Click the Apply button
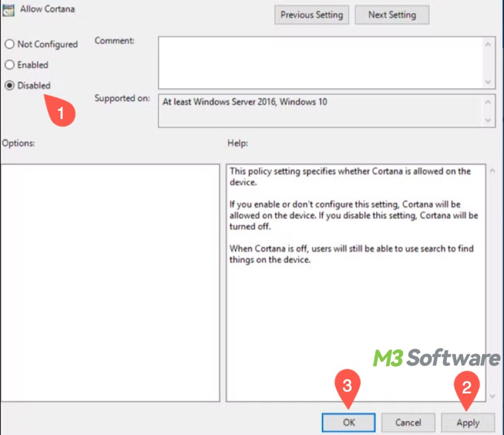 [468, 422]
